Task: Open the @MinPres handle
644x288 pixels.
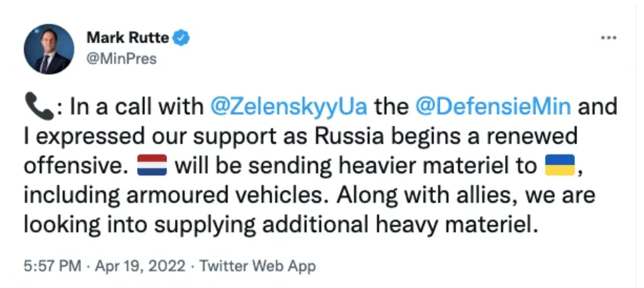Action: tap(122, 59)
